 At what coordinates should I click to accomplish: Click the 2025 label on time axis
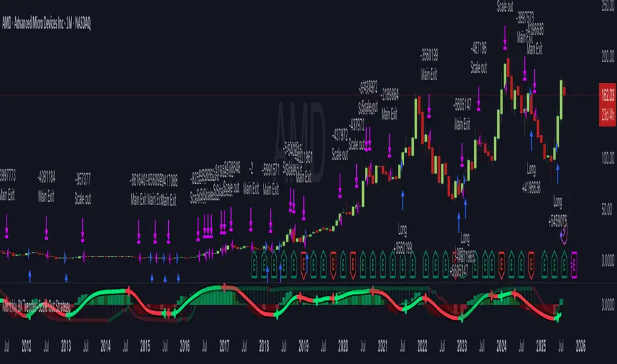(541, 346)
